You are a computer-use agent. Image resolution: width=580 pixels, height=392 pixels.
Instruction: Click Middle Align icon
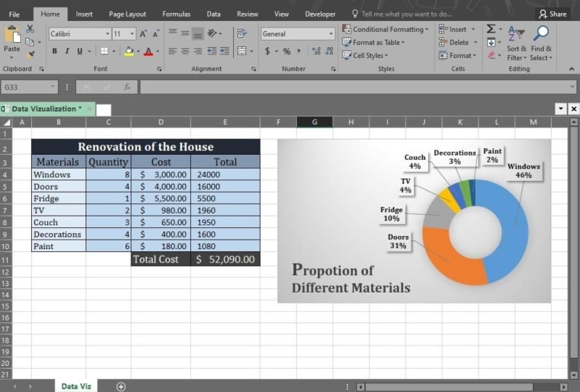pyautogui.click(x=185, y=33)
